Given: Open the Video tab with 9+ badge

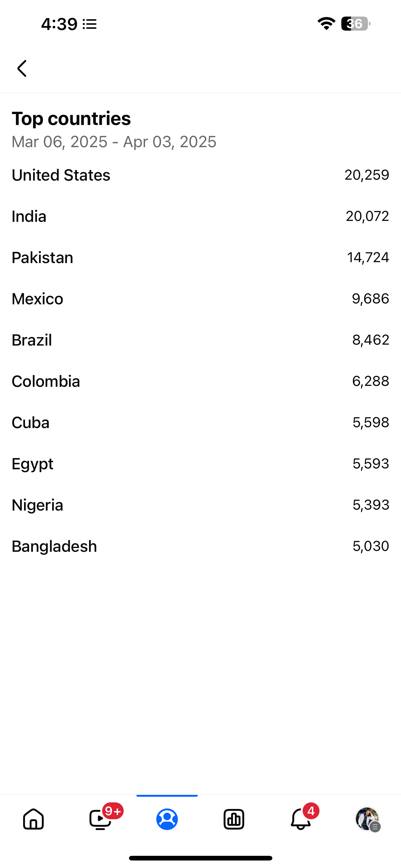Looking at the screenshot, I should pos(101,819).
